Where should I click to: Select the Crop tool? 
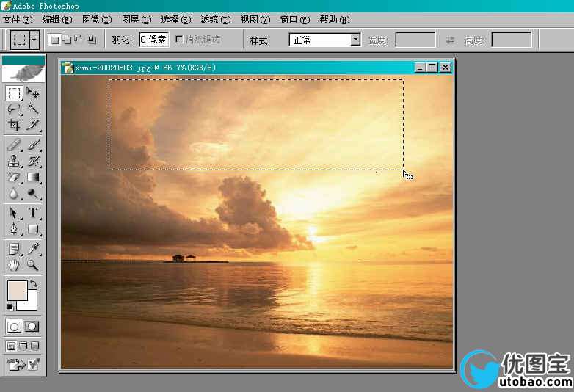pyautogui.click(x=14, y=125)
